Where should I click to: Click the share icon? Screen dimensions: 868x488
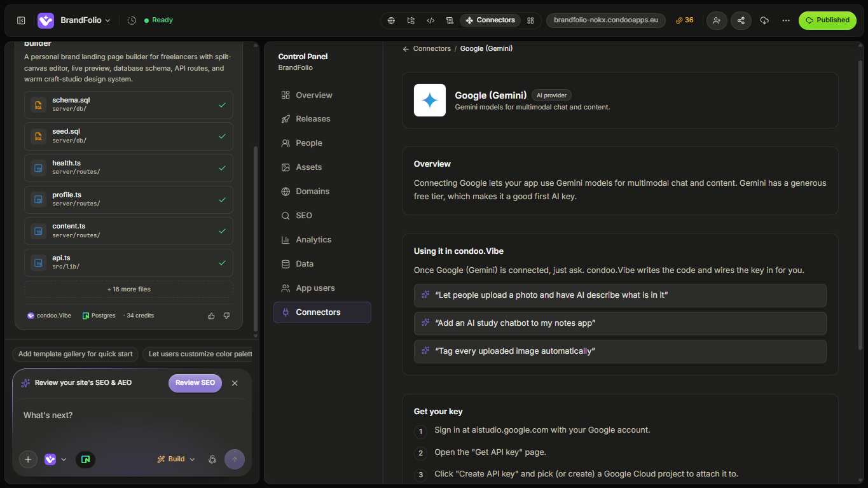[x=741, y=20]
